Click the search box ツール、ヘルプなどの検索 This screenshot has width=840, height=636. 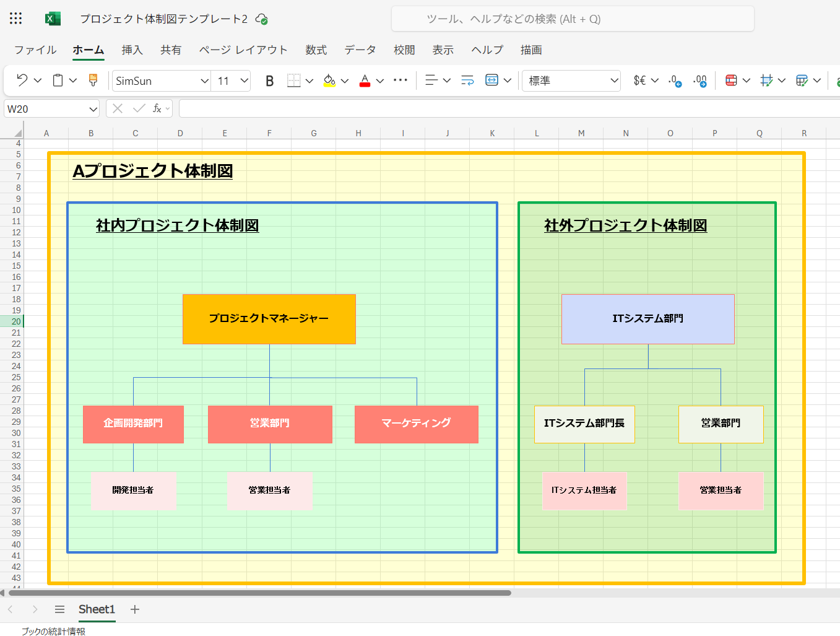click(573, 19)
